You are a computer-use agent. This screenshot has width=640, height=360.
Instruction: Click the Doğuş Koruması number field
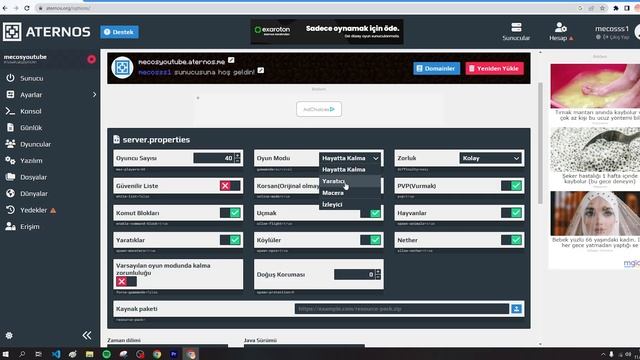[354, 274]
